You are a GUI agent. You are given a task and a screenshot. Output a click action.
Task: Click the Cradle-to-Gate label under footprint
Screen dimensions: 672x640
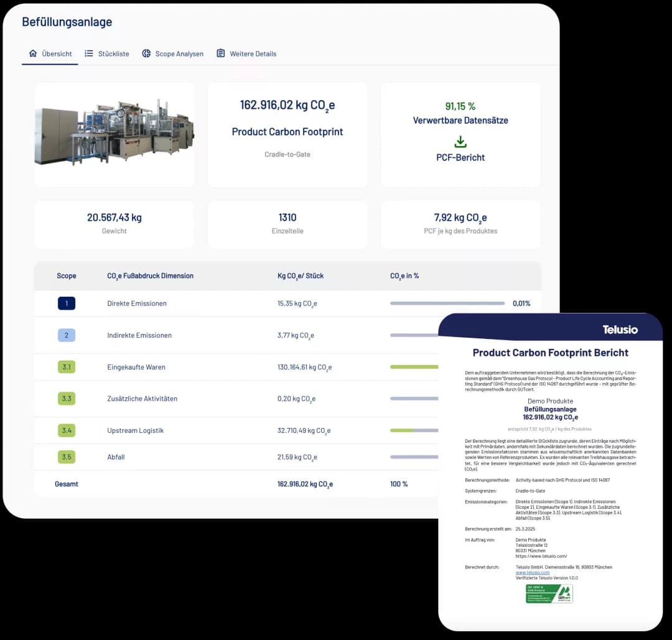click(x=287, y=154)
